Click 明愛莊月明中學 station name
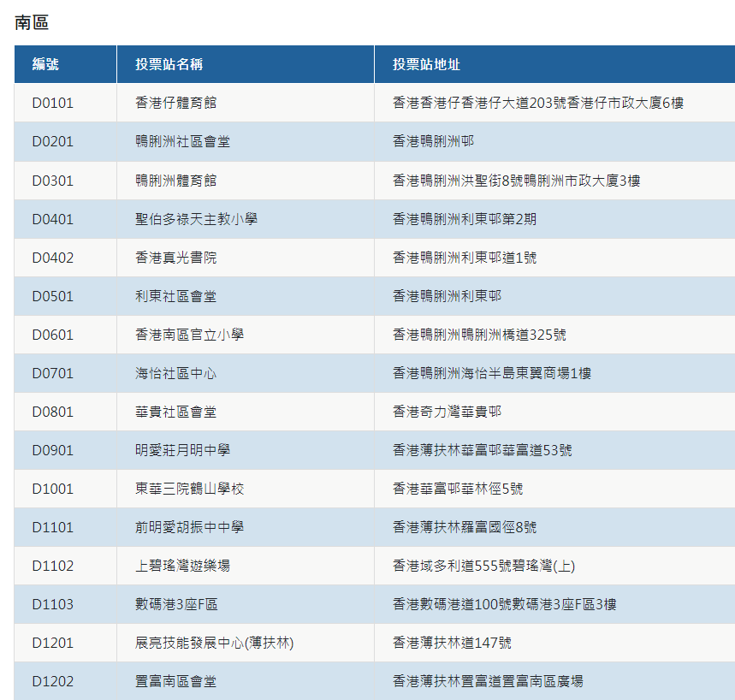 click(x=182, y=450)
